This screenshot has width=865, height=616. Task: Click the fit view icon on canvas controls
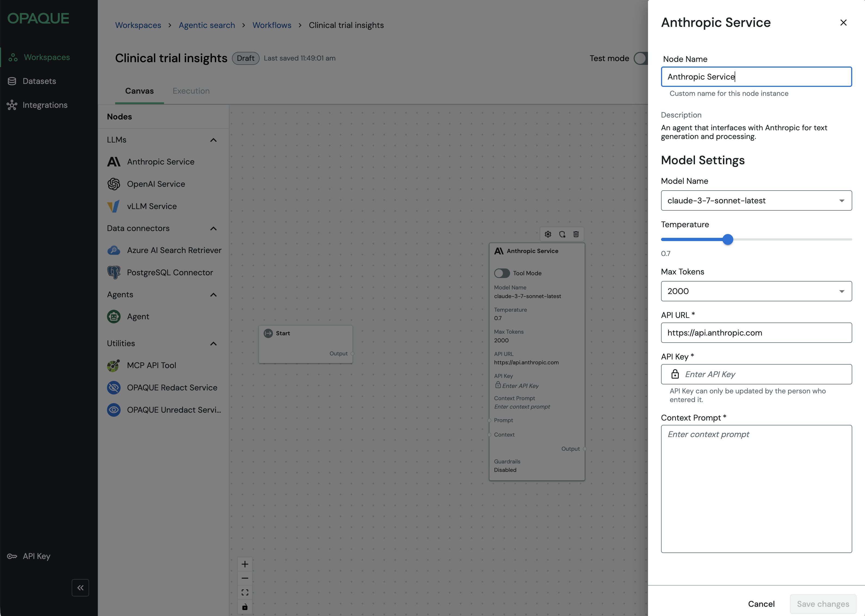pyautogui.click(x=245, y=592)
